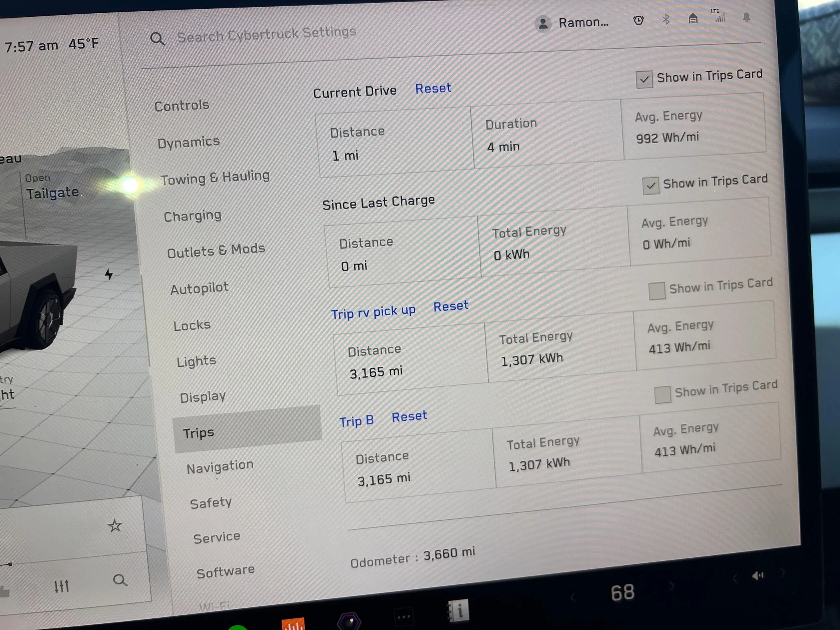Rename the Trip B label

[x=356, y=421]
